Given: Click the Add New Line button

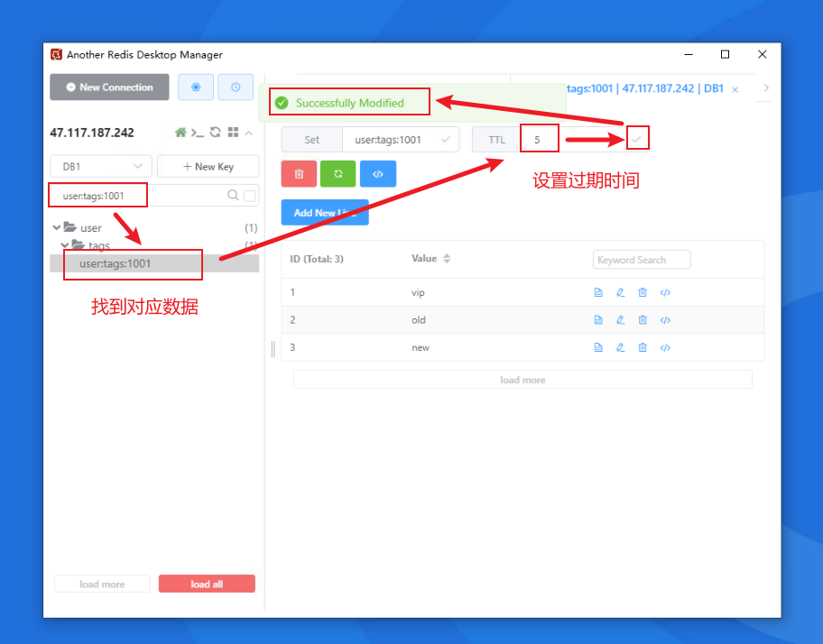Looking at the screenshot, I should tap(325, 212).
